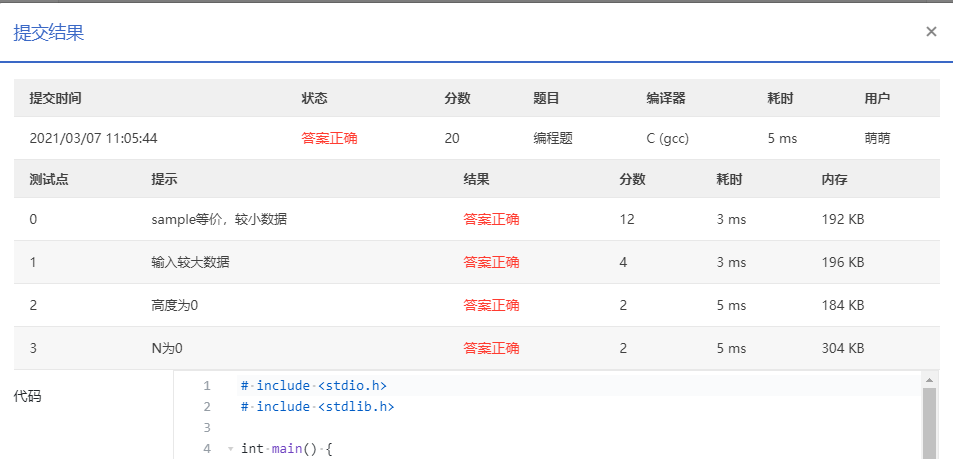953x459 pixels.
Task: Click memory value 304 KB
Action: [842, 348]
